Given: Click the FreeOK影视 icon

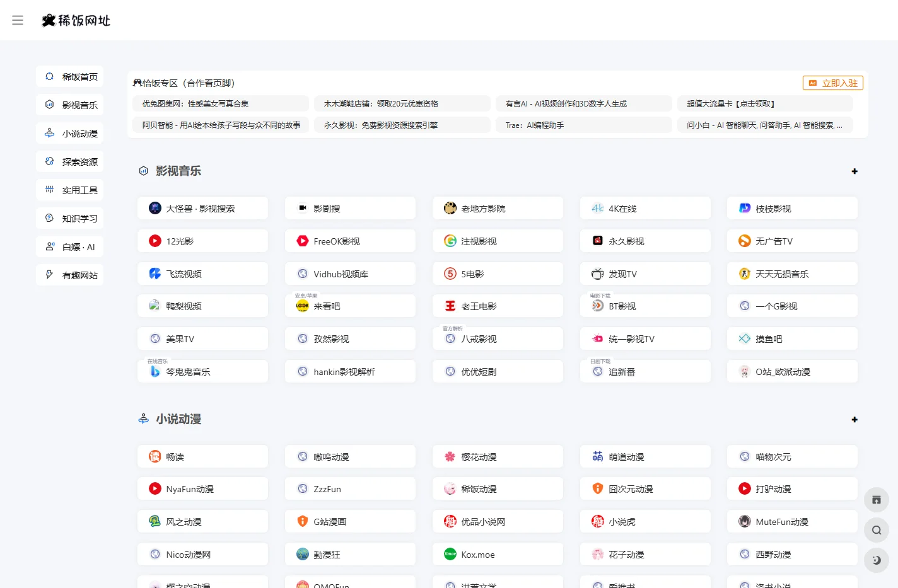Looking at the screenshot, I should 303,241.
